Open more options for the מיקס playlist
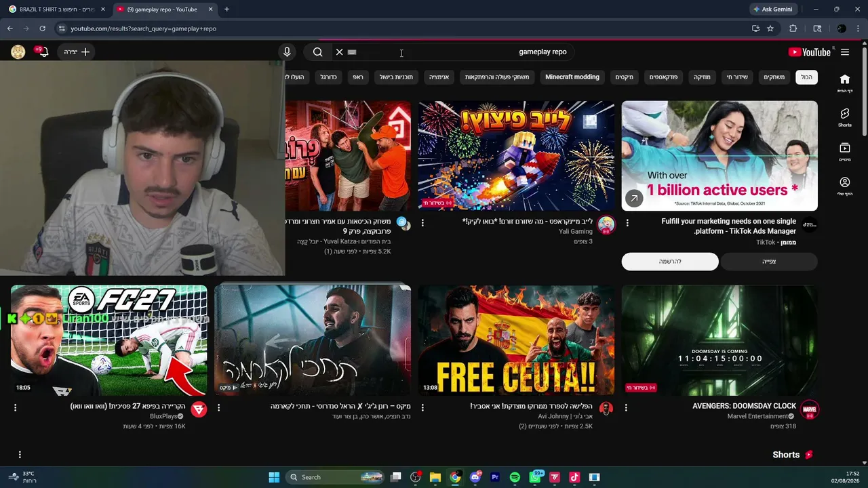 click(x=218, y=407)
